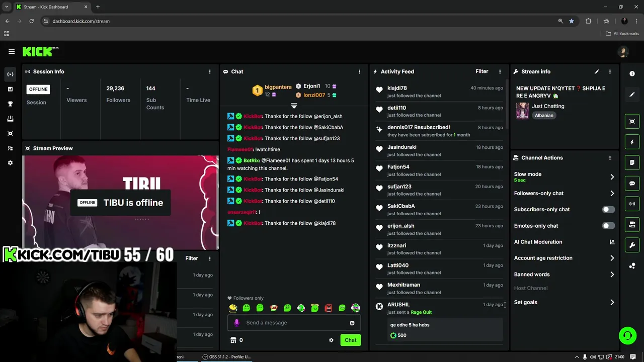The height and width of the screenshot is (362, 644).
Task: Open the clips capture sidebar icon
Action: pyautogui.click(x=10, y=133)
